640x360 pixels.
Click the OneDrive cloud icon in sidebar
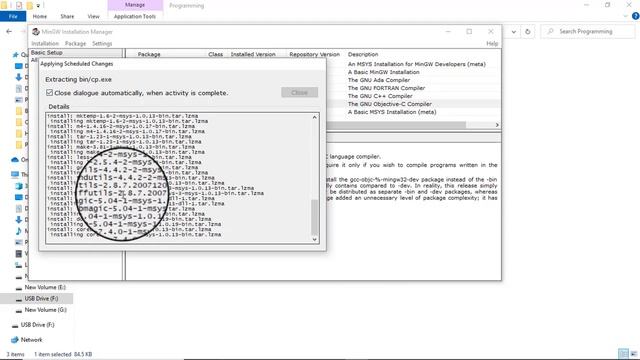[15, 160]
